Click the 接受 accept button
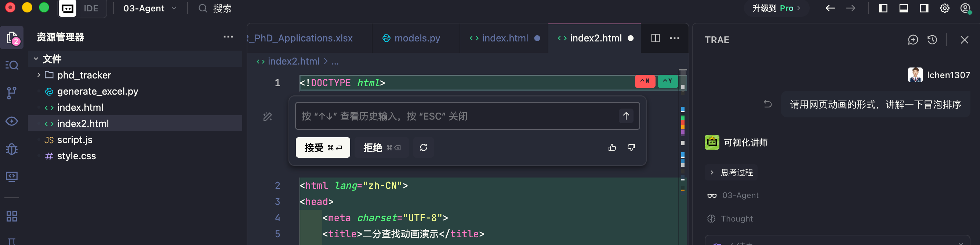980x245 pixels. pos(323,147)
